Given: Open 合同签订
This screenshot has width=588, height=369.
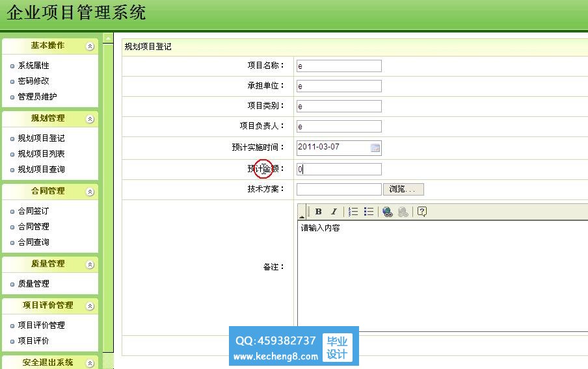Looking at the screenshot, I should click(x=33, y=211).
